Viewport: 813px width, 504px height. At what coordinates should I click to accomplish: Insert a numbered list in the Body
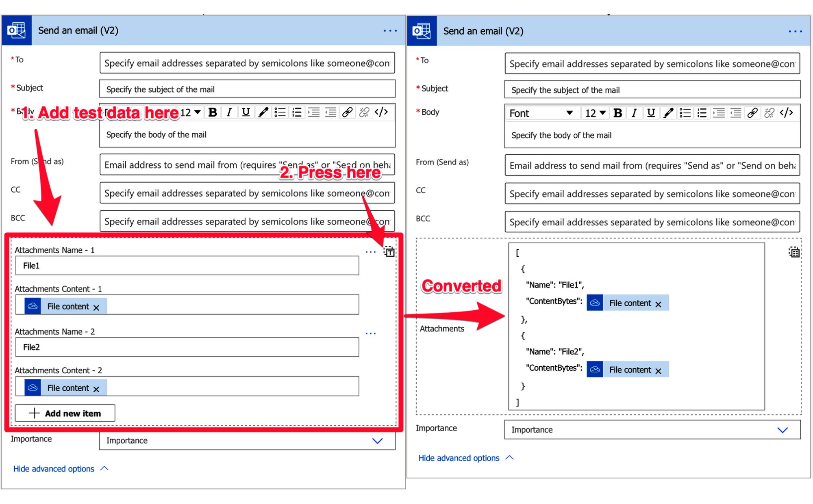click(x=296, y=112)
